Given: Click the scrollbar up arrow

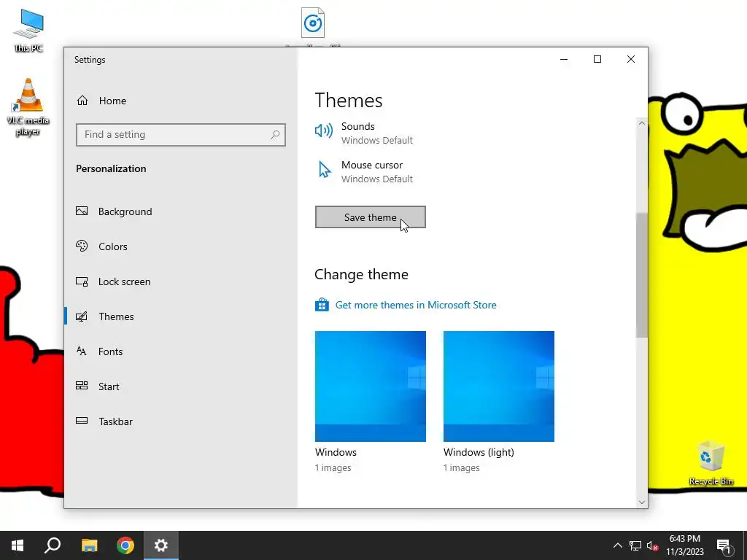Looking at the screenshot, I should 642,123.
